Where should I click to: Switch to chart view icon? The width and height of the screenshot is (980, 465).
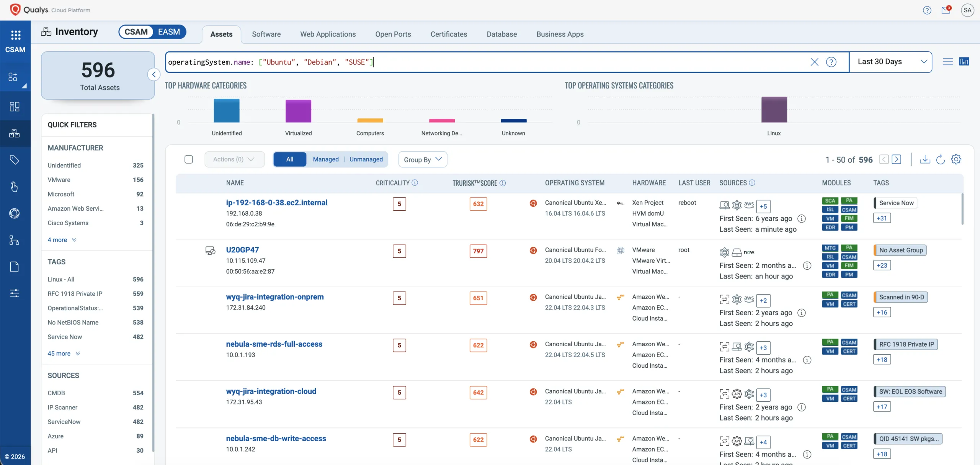click(964, 62)
